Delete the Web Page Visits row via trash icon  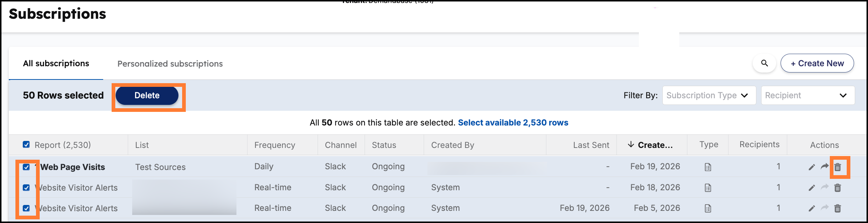click(838, 167)
